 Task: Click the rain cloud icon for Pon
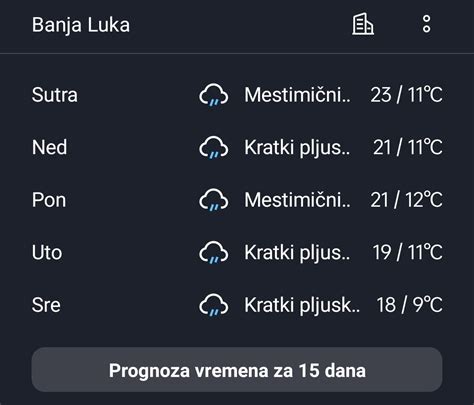pyautogui.click(x=214, y=200)
